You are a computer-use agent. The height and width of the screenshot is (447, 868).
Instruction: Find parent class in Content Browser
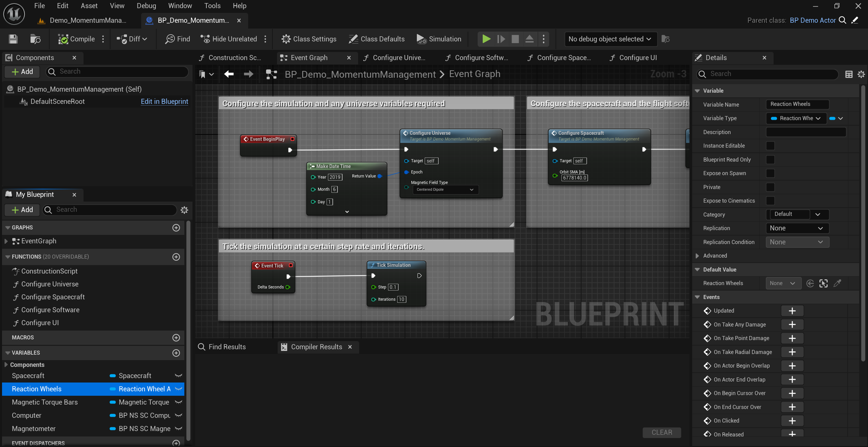[x=842, y=20]
